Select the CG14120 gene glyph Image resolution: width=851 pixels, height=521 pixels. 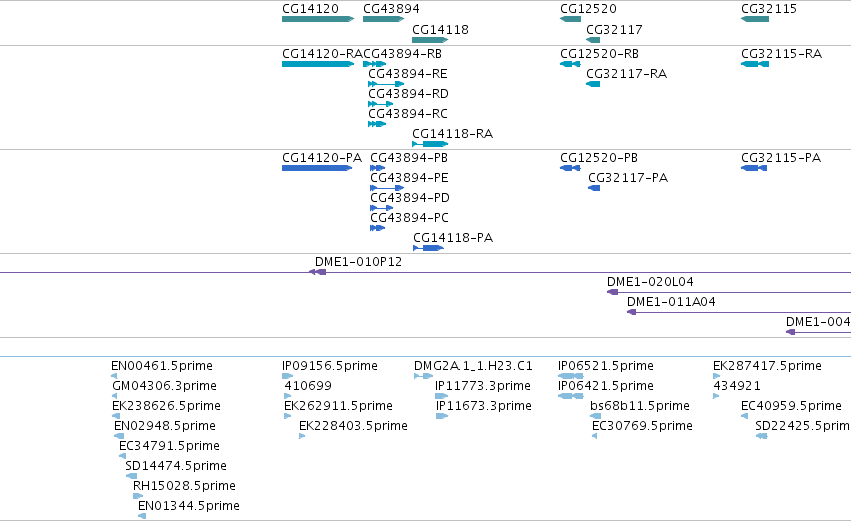pyautogui.click(x=318, y=19)
